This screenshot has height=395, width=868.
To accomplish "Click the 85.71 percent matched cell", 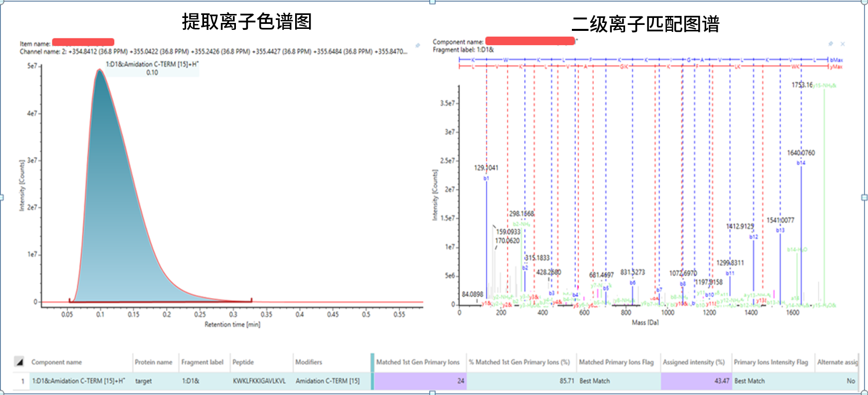I will coord(521,381).
